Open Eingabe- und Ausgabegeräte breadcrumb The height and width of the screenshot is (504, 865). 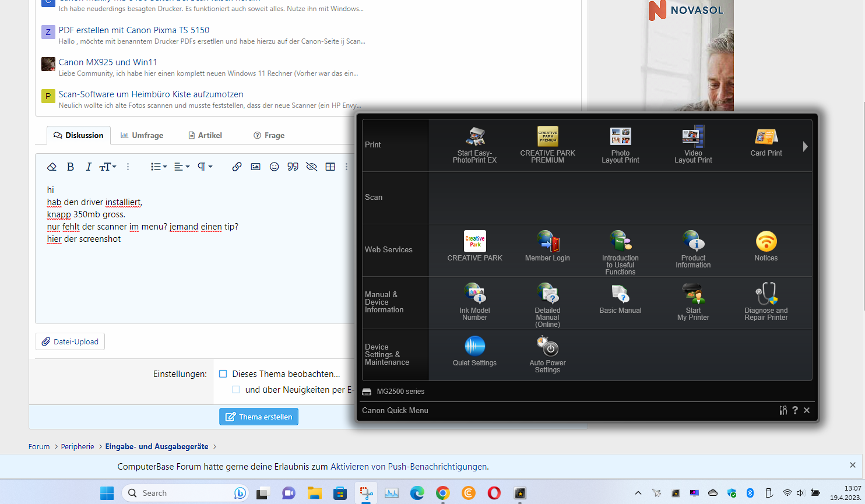pyautogui.click(x=157, y=447)
